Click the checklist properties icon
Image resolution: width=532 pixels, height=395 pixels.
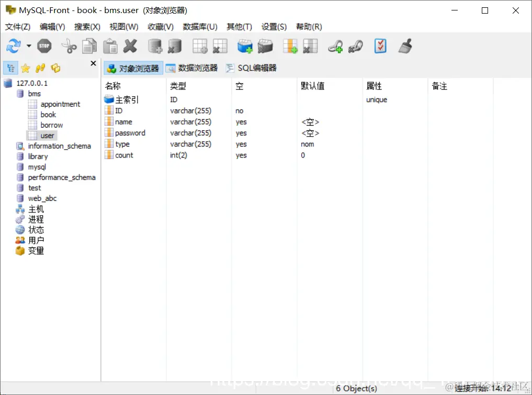[380, 46]
